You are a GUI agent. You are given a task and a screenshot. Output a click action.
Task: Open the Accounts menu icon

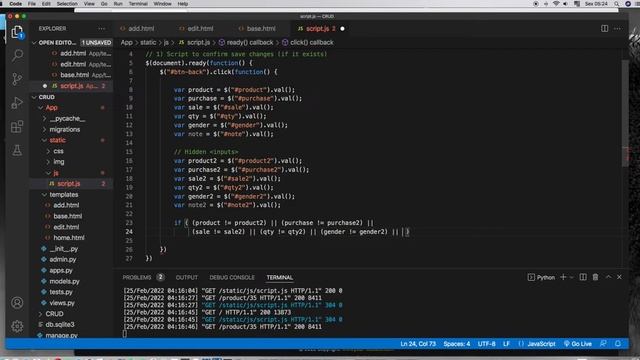[x=17, y=302]
